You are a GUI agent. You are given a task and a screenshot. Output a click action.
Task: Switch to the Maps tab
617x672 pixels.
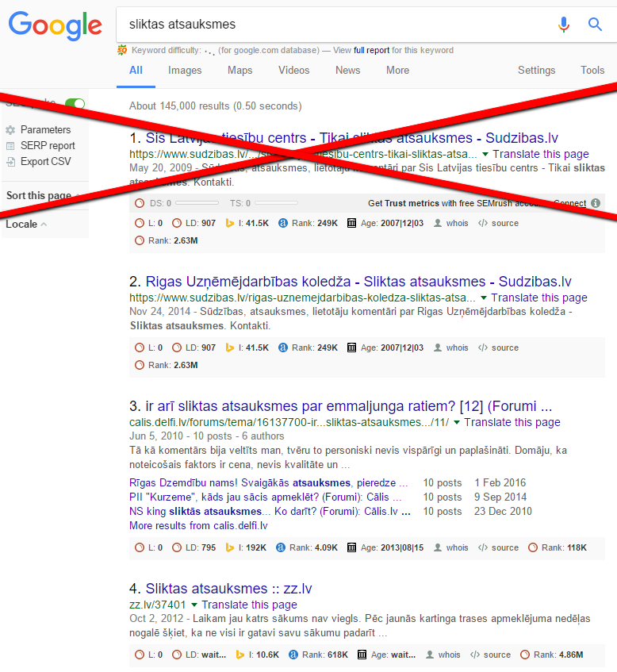(240, 71)
